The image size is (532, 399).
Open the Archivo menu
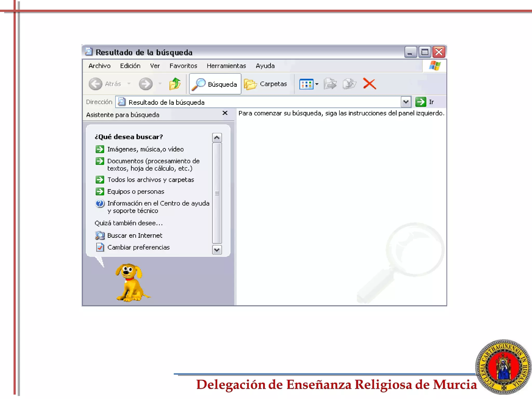(x=99, y=66)
